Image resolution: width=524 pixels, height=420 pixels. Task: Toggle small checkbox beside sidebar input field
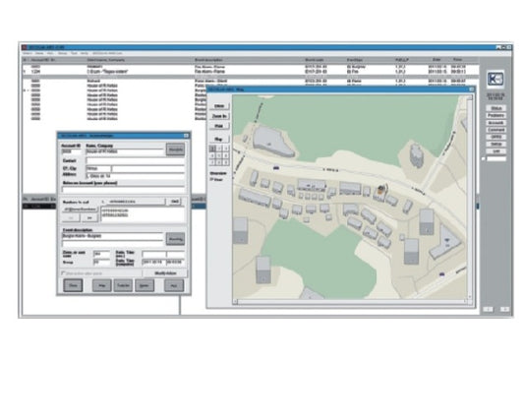484,158
